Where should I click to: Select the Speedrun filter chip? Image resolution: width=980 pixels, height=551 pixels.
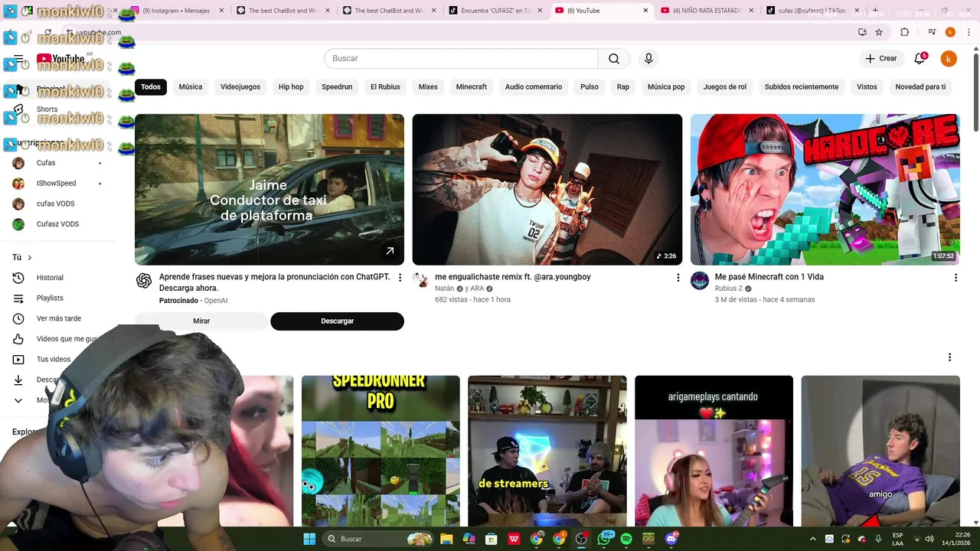coord(337,87)
